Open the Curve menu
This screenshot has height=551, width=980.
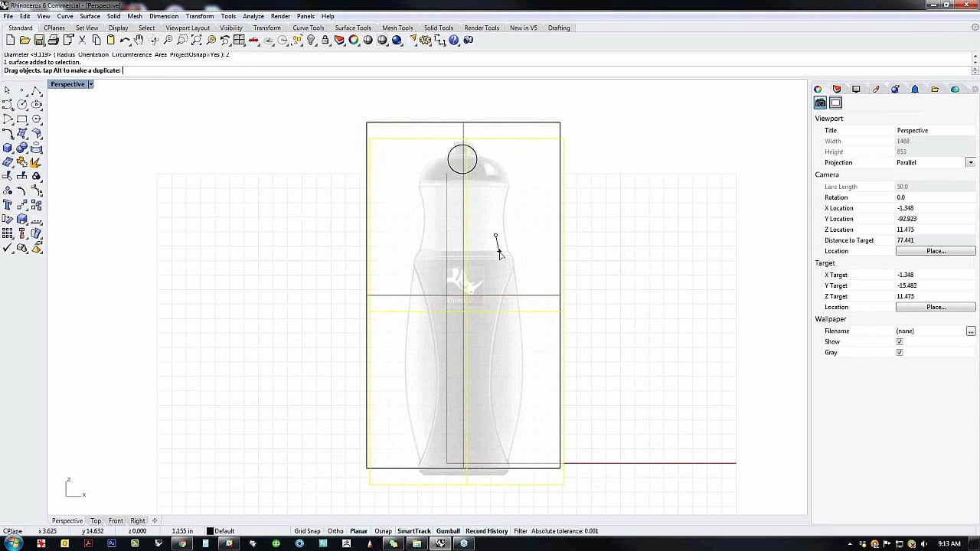pos(65,16)
